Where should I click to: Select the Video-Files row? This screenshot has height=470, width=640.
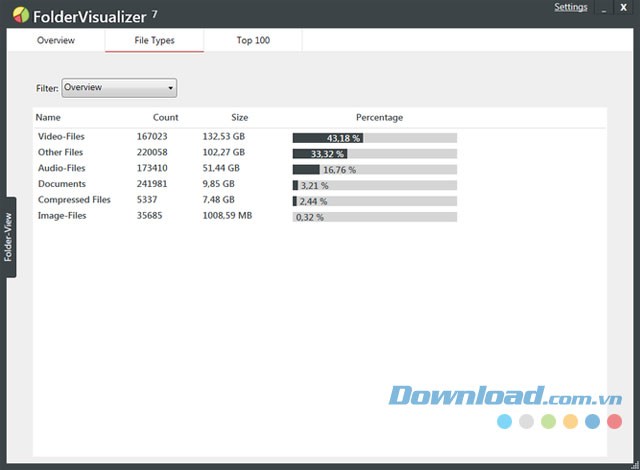click(62, 137)
